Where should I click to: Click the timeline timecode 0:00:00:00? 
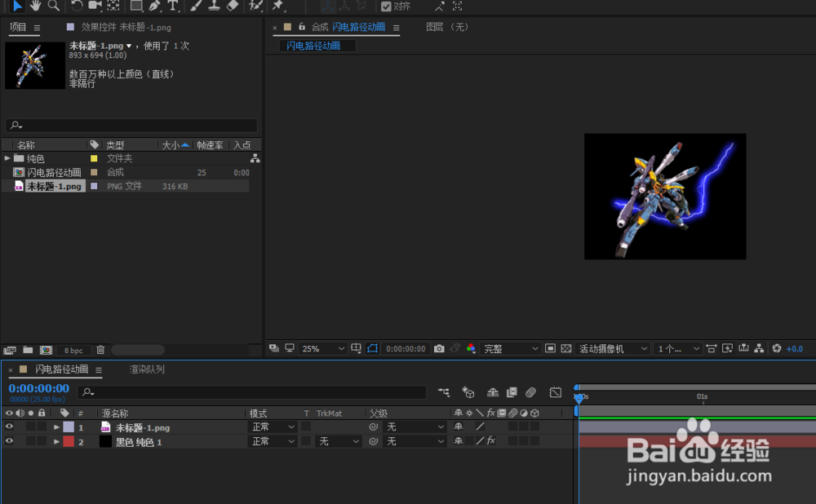point(39,388)
